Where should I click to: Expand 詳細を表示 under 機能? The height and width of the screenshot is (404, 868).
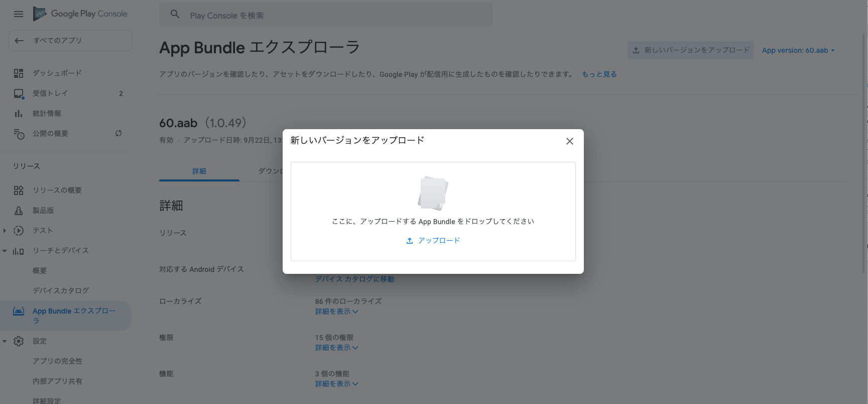[x=337, y=384]
